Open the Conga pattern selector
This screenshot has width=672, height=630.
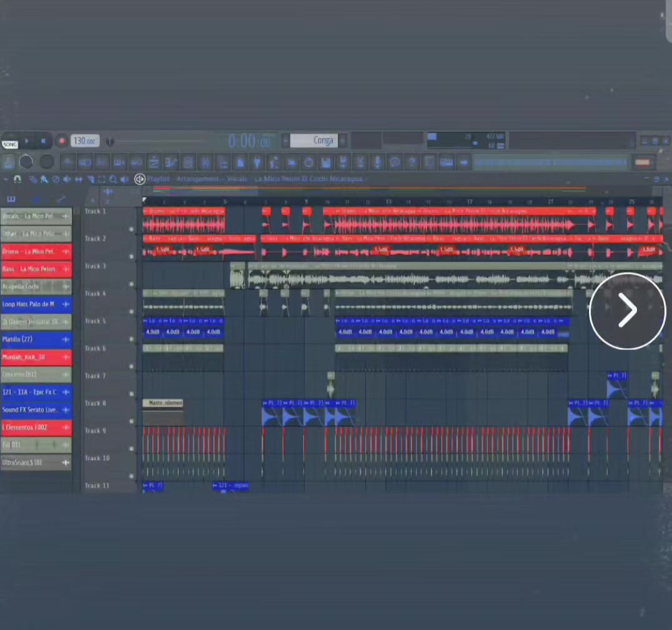[x=314, y=140]
